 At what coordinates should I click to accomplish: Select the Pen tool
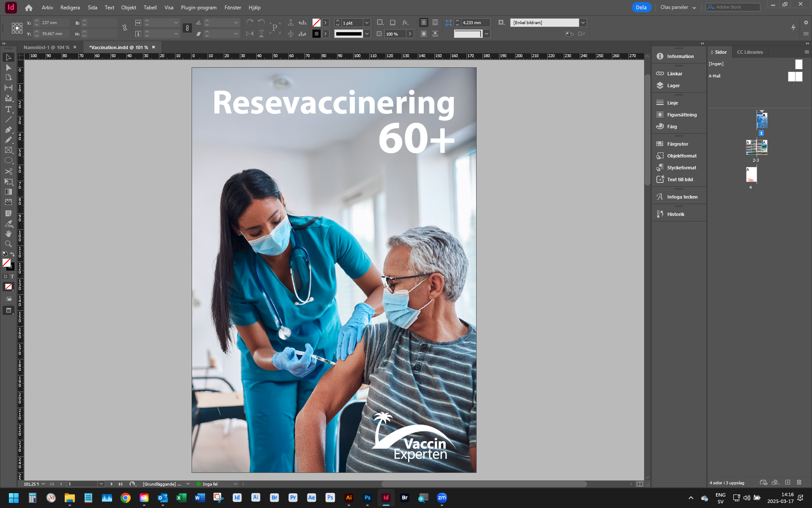pyautogui.click(x=8, y=130)
